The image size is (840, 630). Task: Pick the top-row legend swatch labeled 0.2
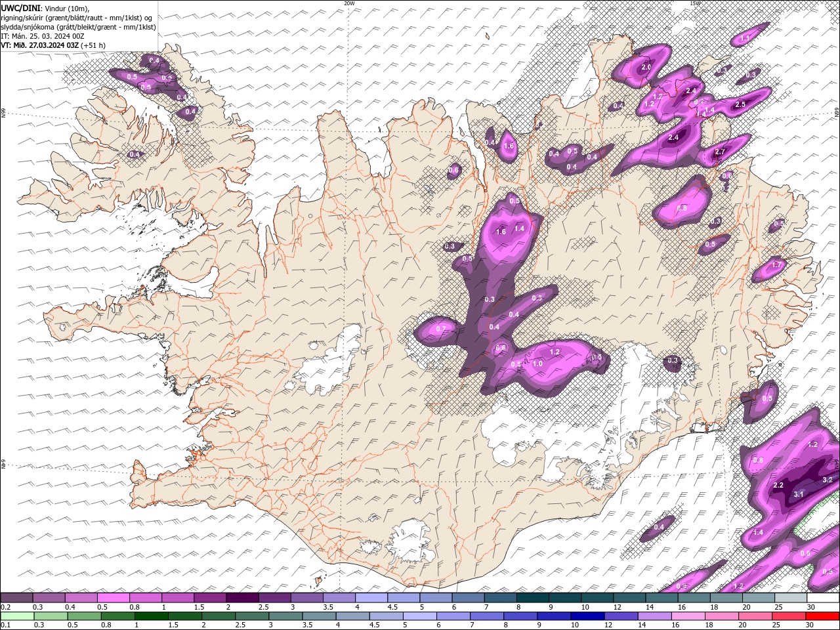coord(16,597)
